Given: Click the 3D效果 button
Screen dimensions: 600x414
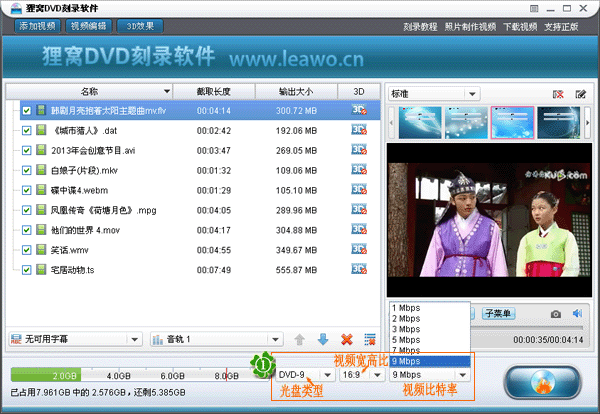Looking at the screenshot, I should [140, 26].
